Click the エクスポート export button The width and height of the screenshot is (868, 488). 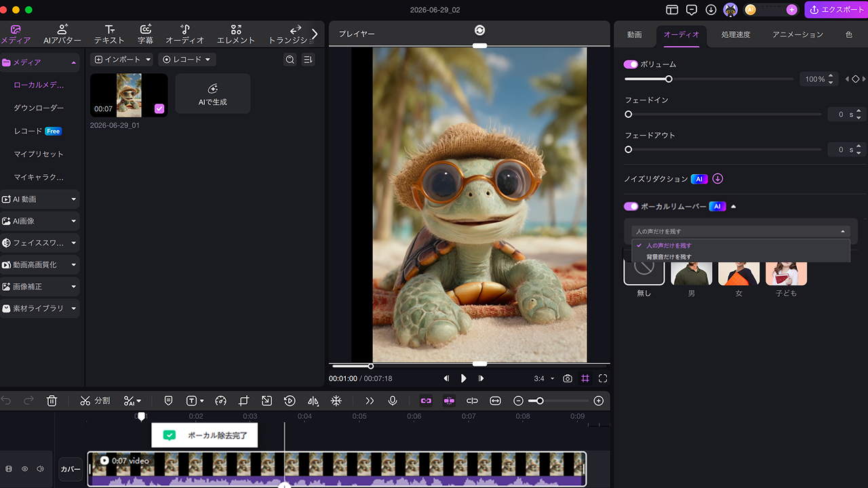point(835,9)
